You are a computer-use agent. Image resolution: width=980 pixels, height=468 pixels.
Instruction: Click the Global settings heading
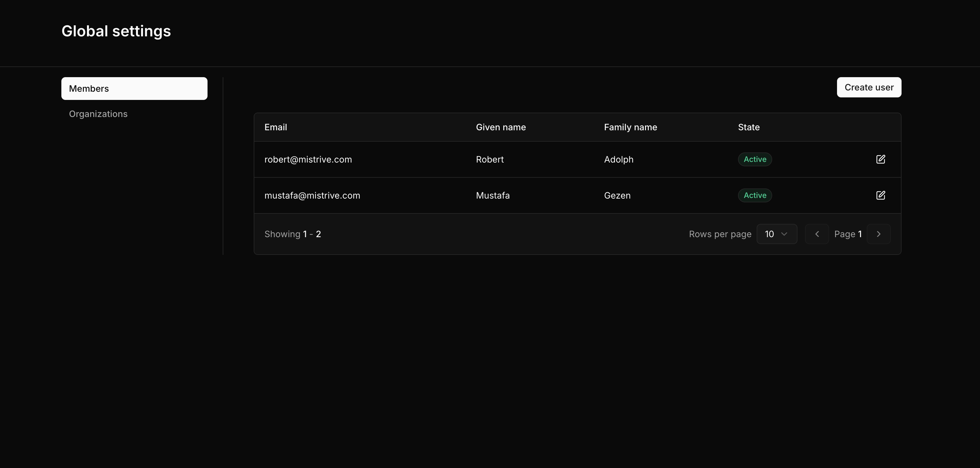coord(116,31)
